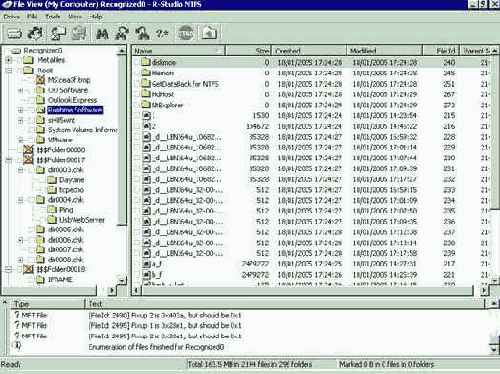This screenshot has width=500, height=374.
Task: Click the info icon beside Enumeration of files finished
Action: click(x=18, y=346)
